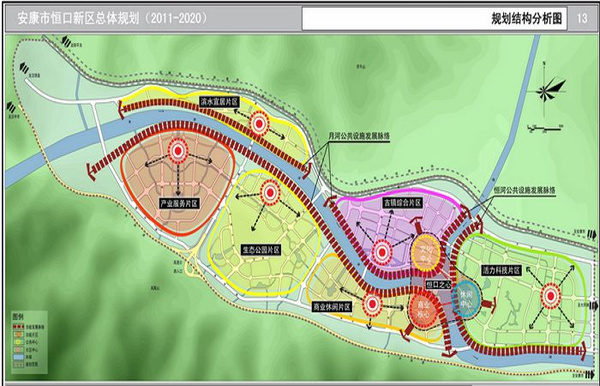Click the 规划结构分析图 title box

[434, 18]
